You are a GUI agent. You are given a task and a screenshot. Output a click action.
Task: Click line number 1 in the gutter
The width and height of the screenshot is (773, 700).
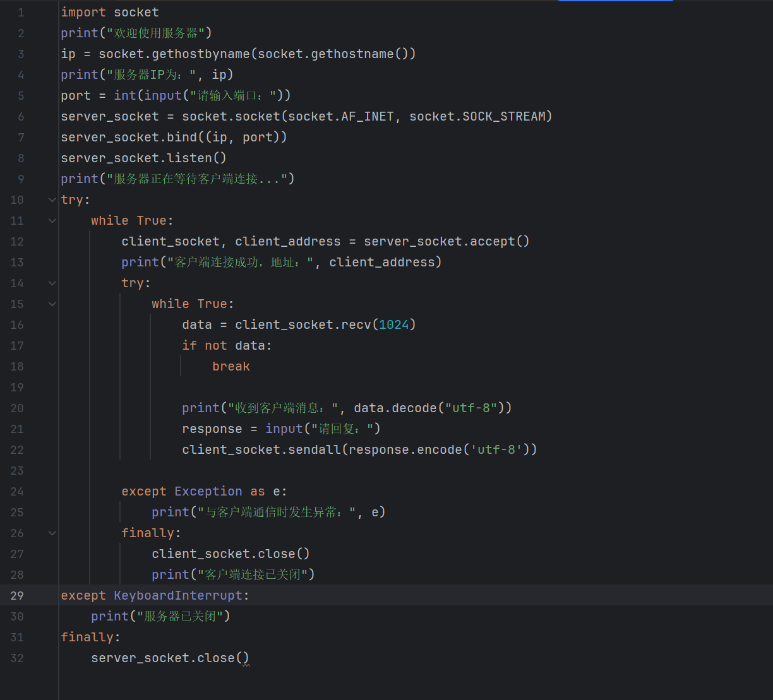(x=21, y=13)
